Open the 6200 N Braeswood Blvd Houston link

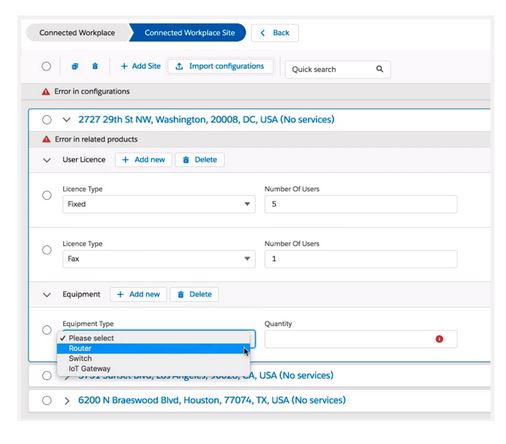click(x=212, y=400)
